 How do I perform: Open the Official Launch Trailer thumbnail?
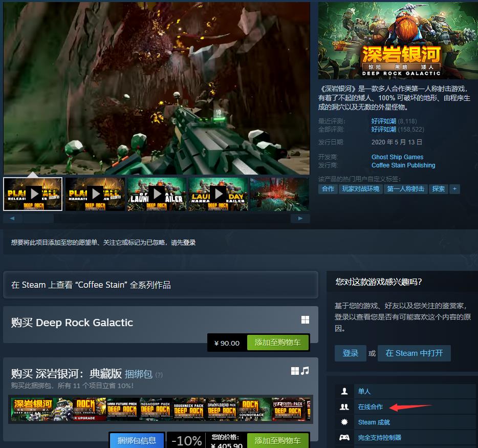157,194
